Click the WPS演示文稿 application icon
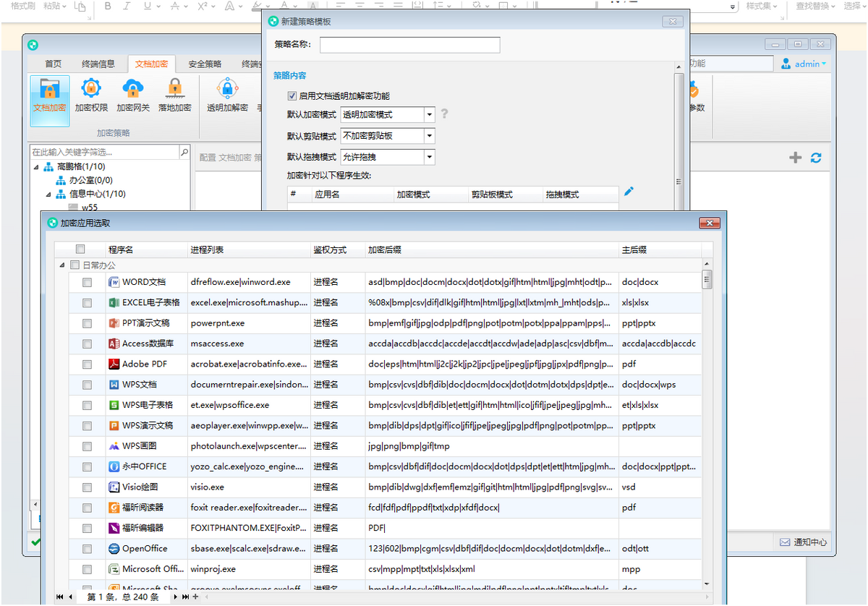868x606 pixels. [114, 425]
